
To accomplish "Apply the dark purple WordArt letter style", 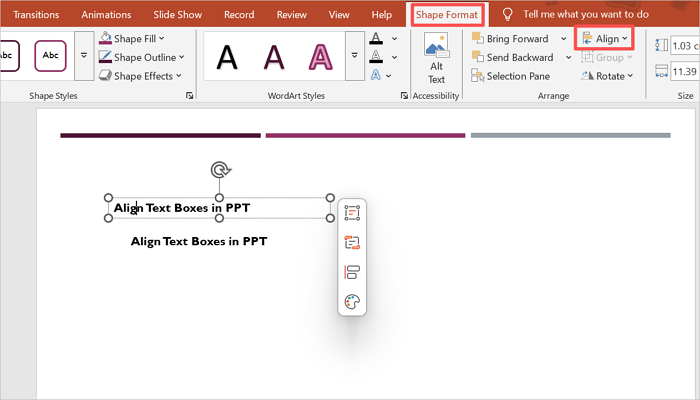I will 274,58.
